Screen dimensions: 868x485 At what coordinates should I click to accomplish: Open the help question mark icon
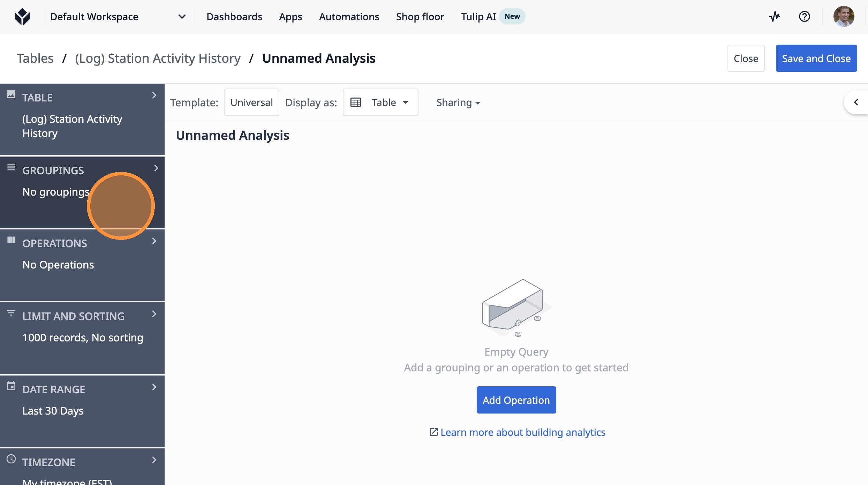click(804, 16)
